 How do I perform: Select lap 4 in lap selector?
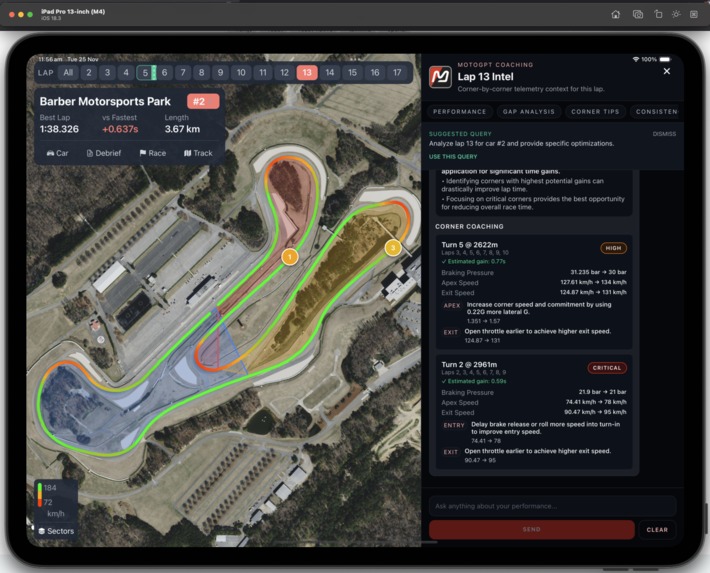tap(126, 72)
